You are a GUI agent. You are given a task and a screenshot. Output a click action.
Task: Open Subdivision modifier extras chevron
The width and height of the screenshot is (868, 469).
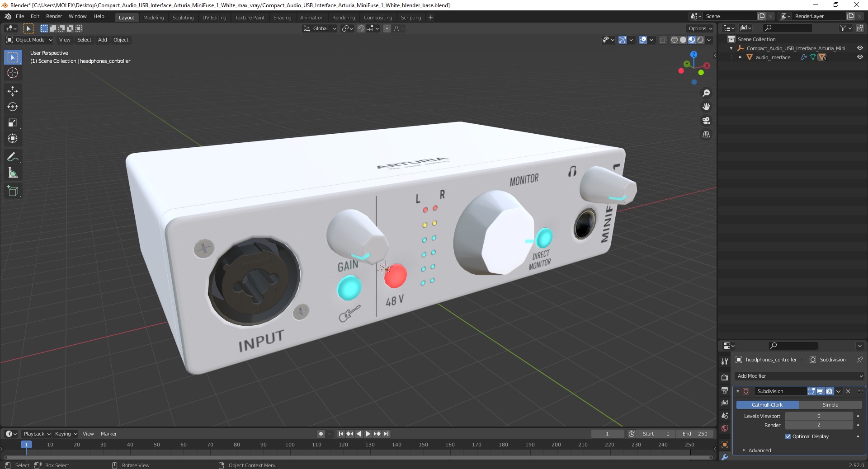click(x=839, y=391)
